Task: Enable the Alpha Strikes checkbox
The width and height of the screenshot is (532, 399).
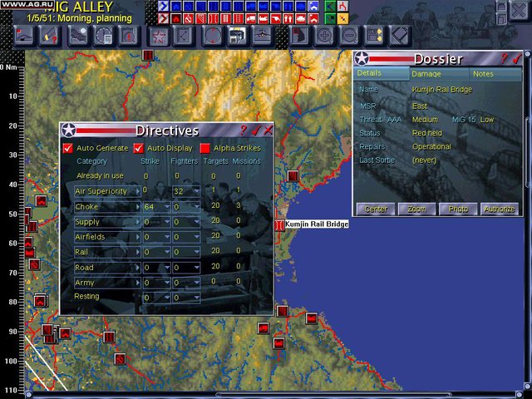Action: pos(205,148)
